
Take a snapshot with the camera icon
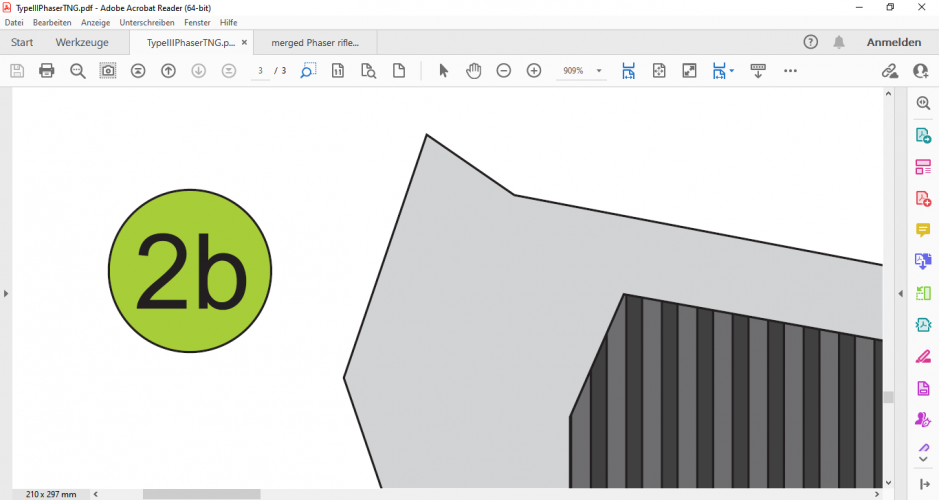[108, 71]
